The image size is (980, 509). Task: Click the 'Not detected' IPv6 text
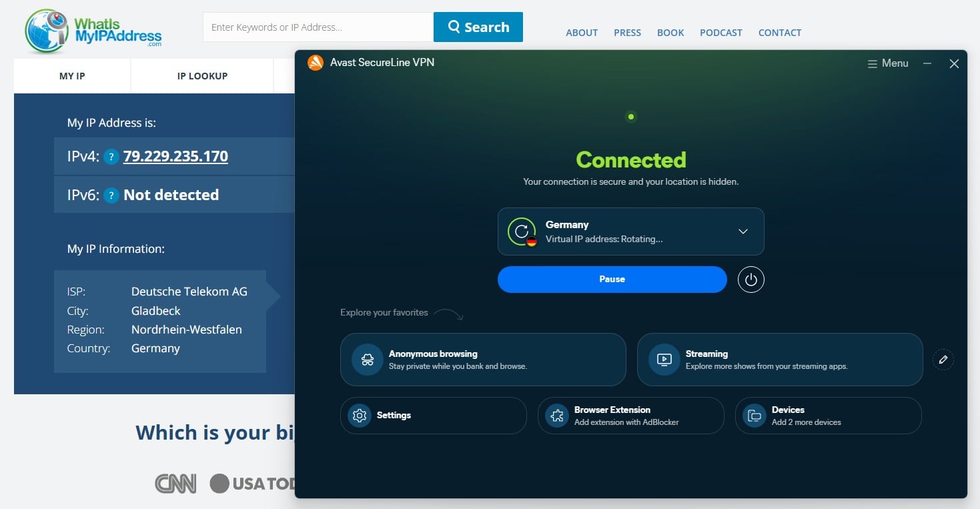point(171,195)
